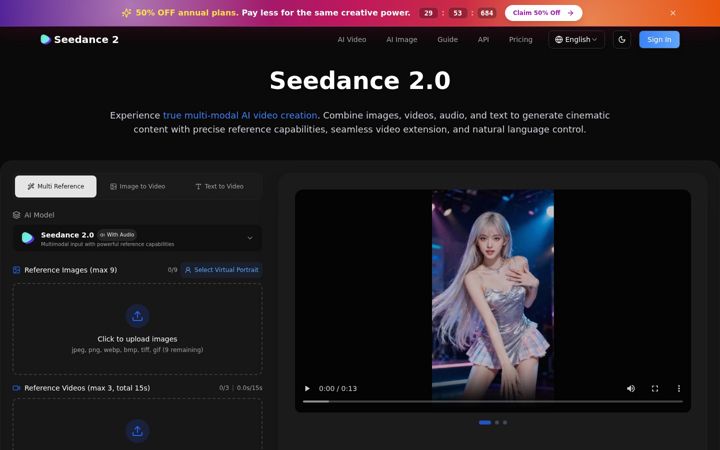Click the countdown timer 29 value
This screenshot has width=720, height=450.
coord(428,13)
